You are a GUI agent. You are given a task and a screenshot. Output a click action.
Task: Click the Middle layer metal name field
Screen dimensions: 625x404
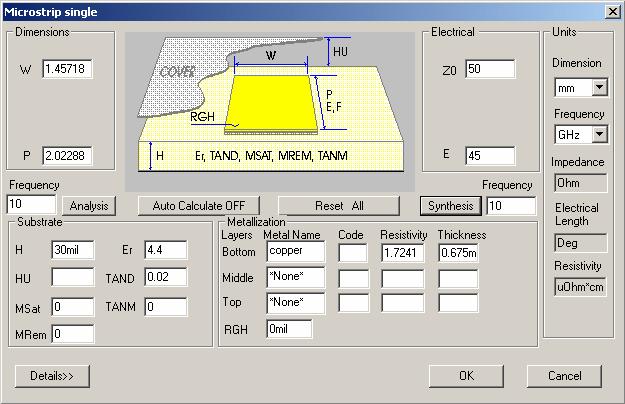(296, 278)
